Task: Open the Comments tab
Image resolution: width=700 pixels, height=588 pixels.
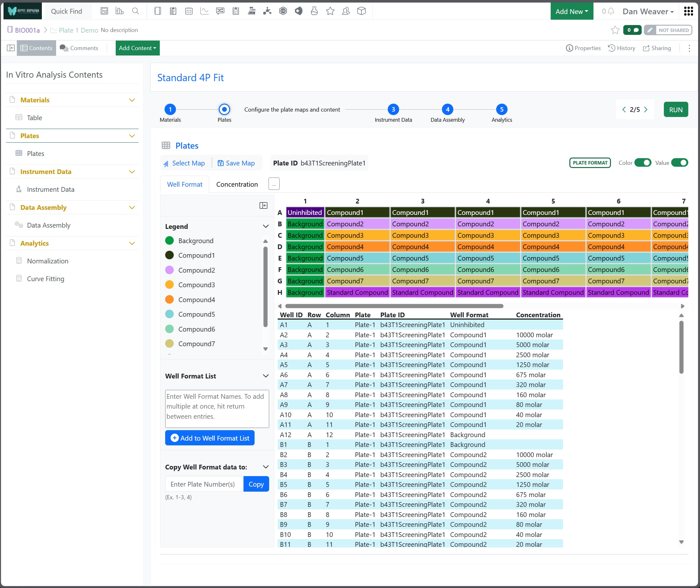Action: 79,48
